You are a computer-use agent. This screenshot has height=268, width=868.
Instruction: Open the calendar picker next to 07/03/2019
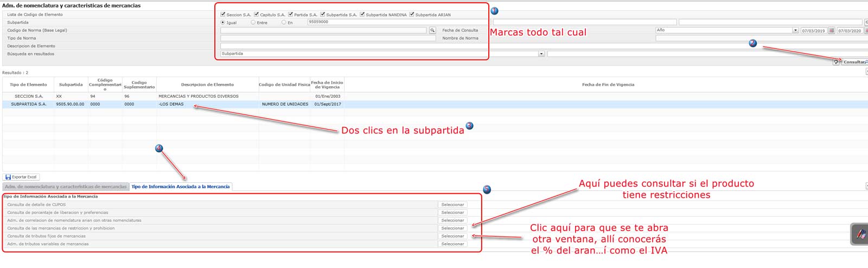[832, 30]
